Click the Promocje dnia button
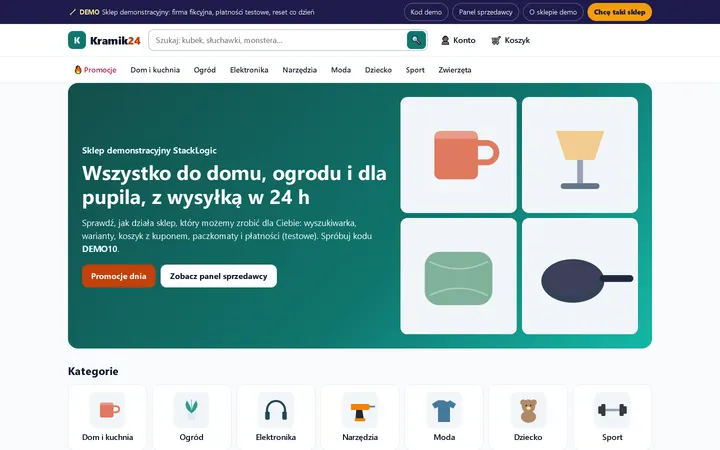This screenshot has width=720, height=450. [118, 276]
